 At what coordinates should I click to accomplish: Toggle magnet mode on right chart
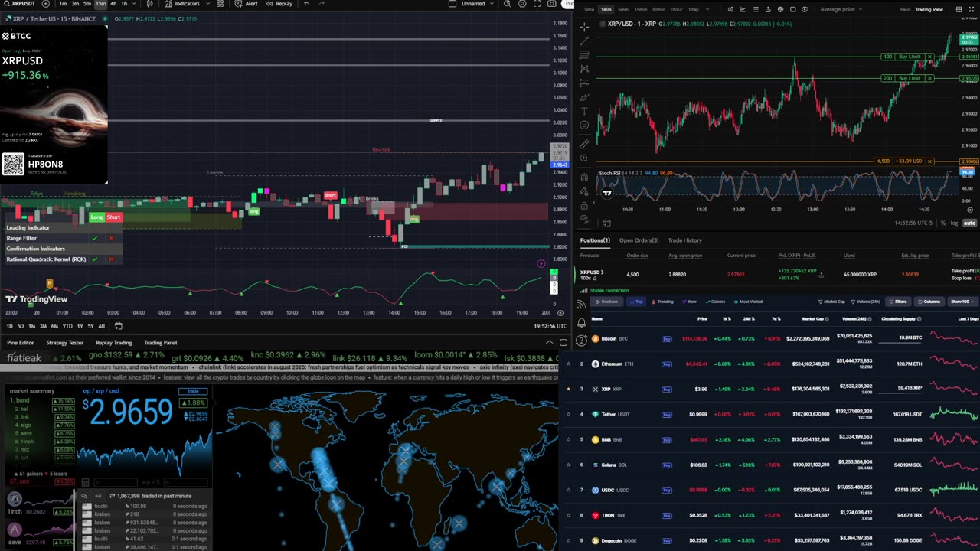click(584, 177)
